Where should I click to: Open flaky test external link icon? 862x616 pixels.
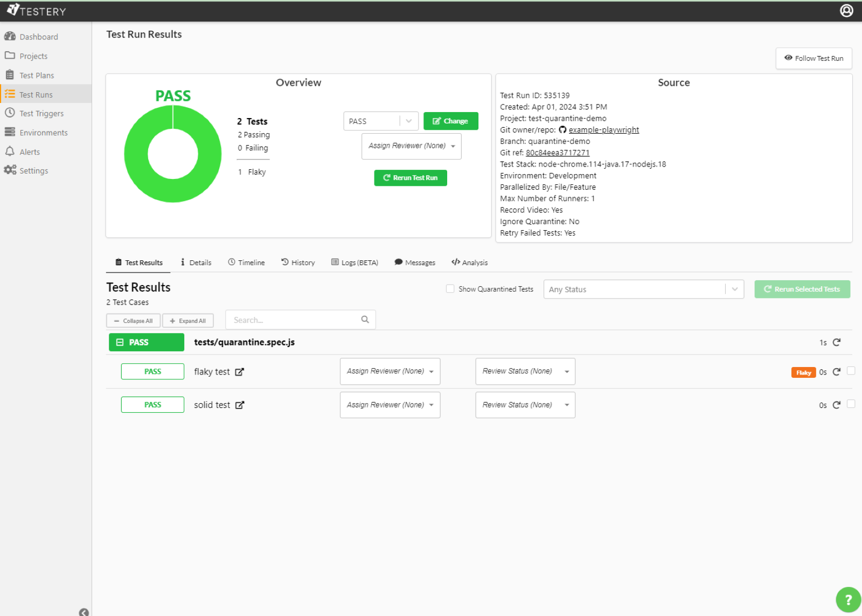240,372
